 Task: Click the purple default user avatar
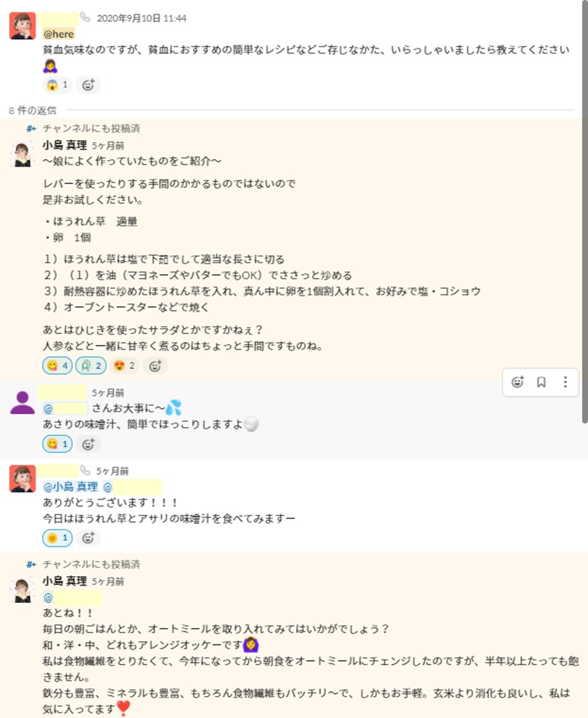click(x=22, y=403)
